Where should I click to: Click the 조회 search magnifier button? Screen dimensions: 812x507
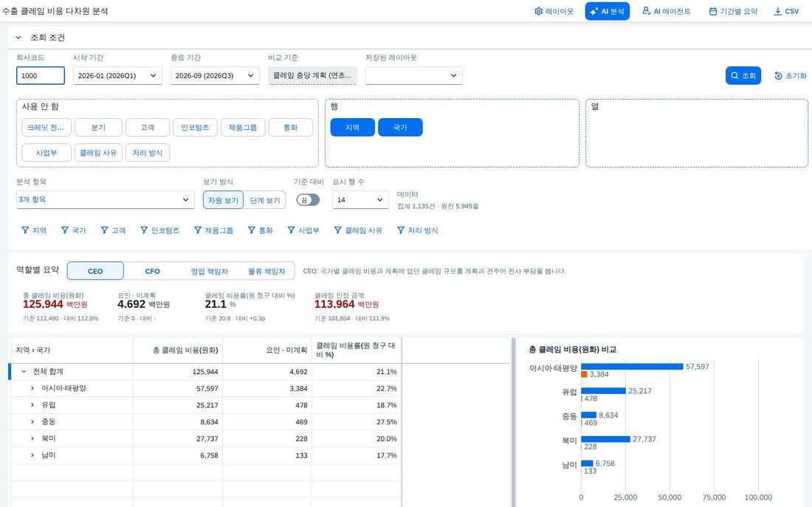pos(743,75)
